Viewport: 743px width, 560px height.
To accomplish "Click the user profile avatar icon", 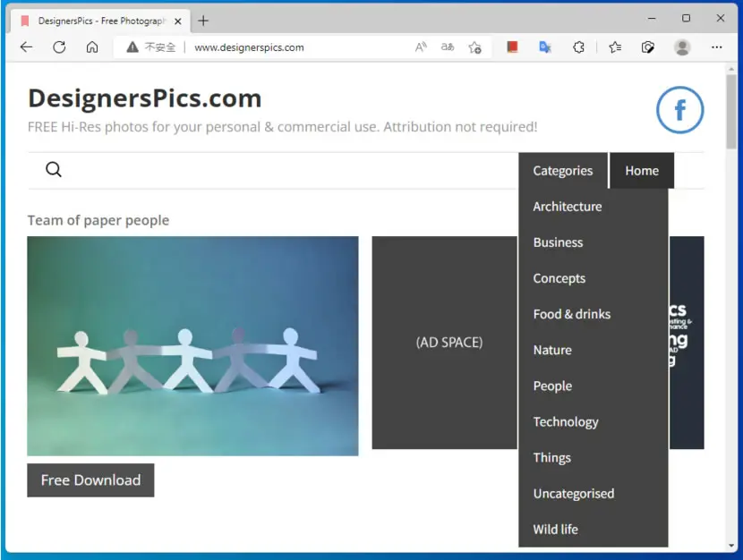I will [x=682, y=47].
